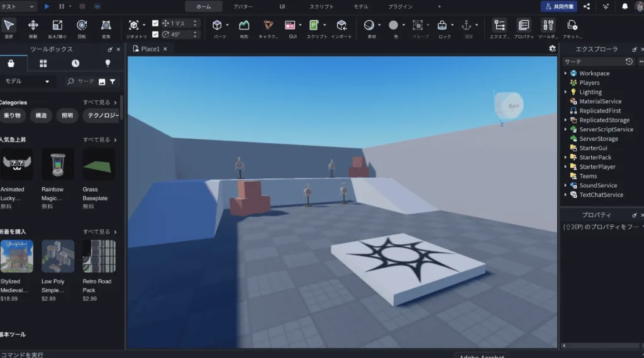Click the インポート (Import) icon
Image resolution: width=644 pixels, height=358 pixels.
341,25
